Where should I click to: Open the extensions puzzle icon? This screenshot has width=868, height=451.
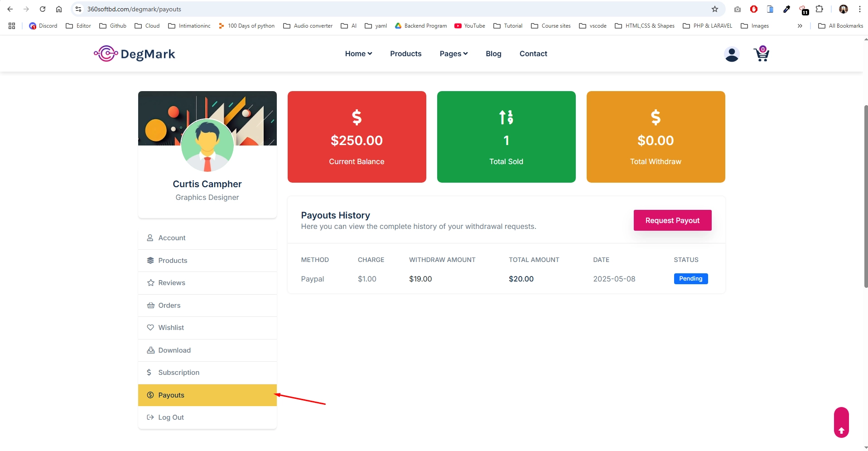[820, 9]
